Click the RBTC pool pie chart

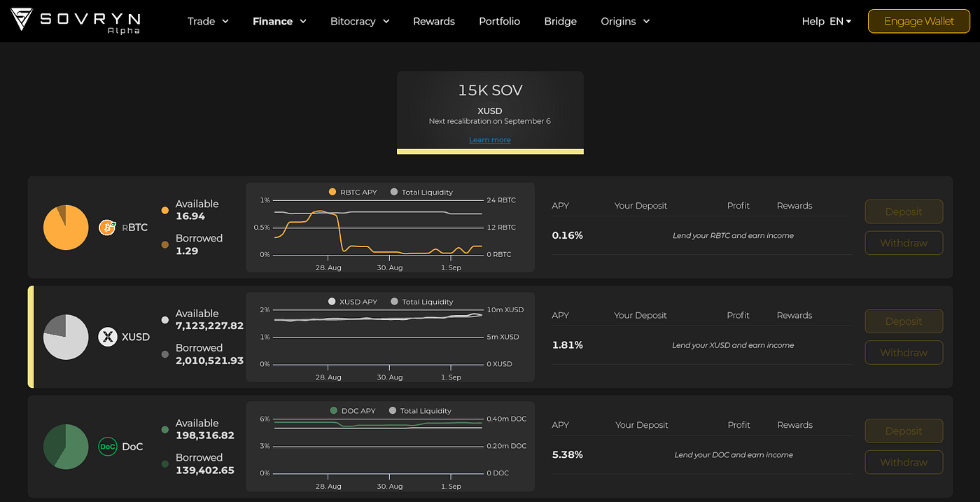(x=66, y=228)
